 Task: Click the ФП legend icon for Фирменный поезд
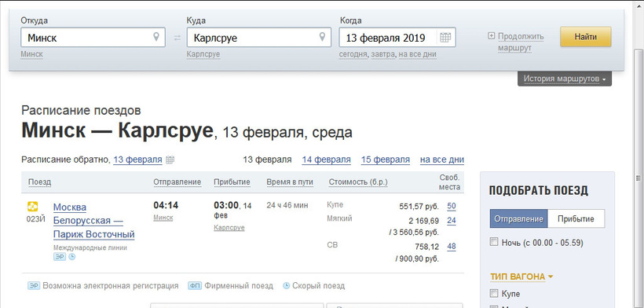(x=195, y=285)
